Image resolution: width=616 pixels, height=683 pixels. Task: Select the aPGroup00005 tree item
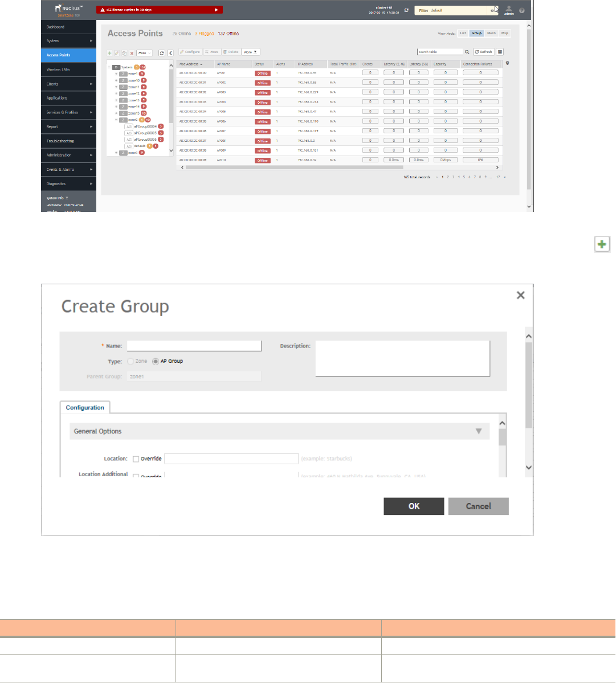pos(145,133)
